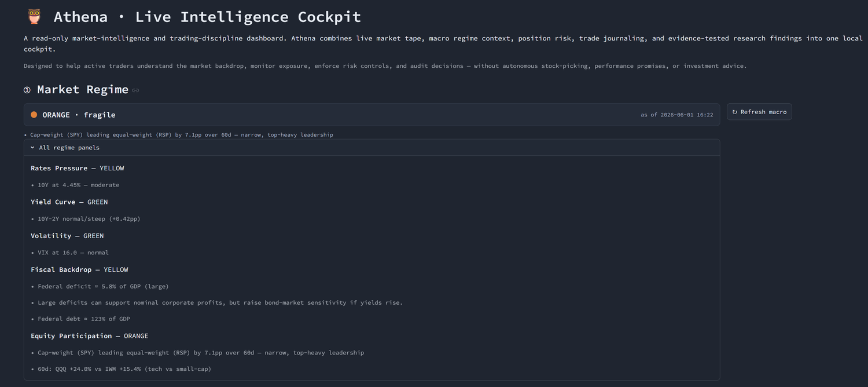Click the 'Federal debt ≈ 123% of GDP' line
This screenshot has width=868, height=387.
[85, 319]
